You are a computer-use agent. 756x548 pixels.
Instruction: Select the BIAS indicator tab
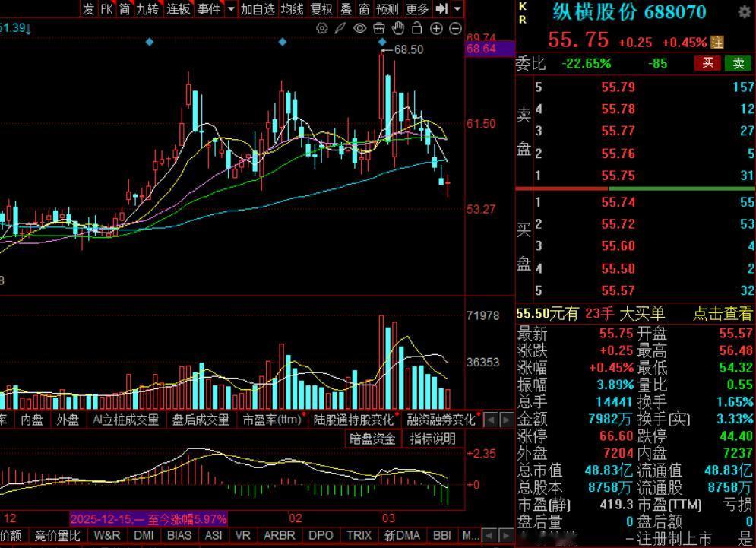pyautogui.click(x=179, y=535)
